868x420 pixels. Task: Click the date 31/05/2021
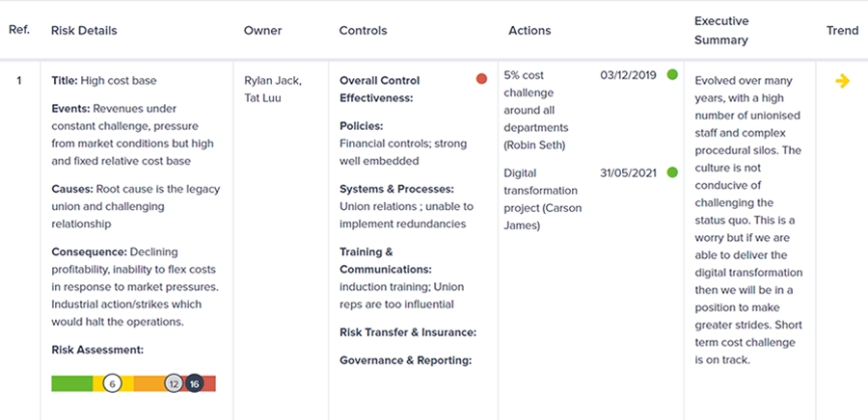pyautogui.click(x=628, y=173)
